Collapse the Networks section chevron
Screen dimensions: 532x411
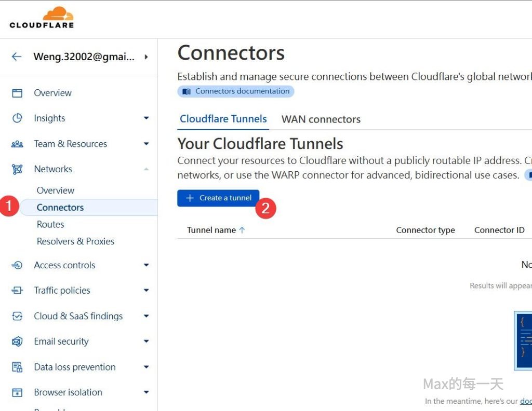146,169
